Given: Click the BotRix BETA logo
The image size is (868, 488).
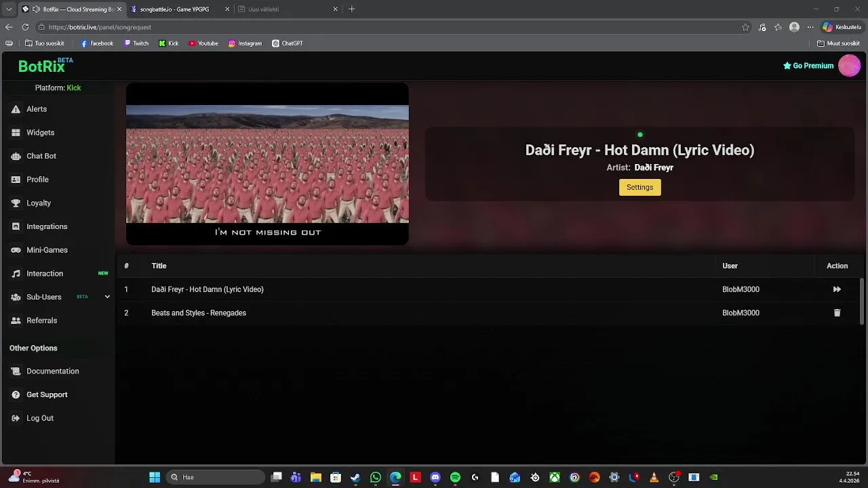Looking at the screenshot, I should [45, 66].
